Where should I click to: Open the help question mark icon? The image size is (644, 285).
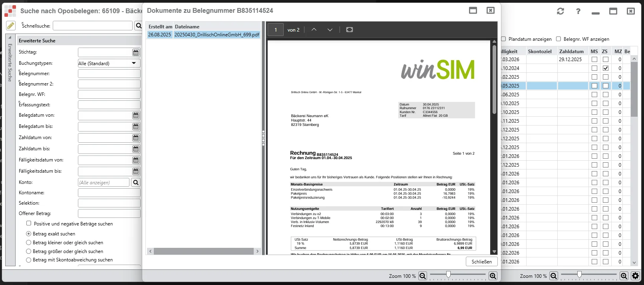[578, 11]
